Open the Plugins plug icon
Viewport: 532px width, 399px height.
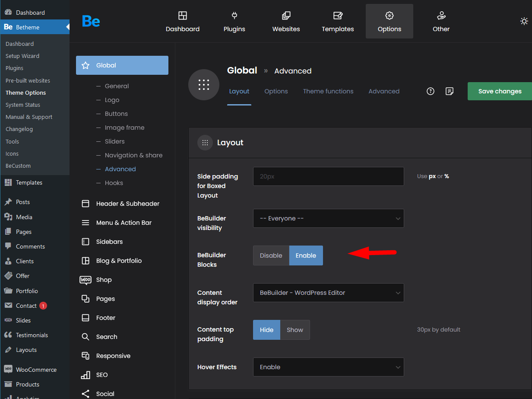click(234, 16)
